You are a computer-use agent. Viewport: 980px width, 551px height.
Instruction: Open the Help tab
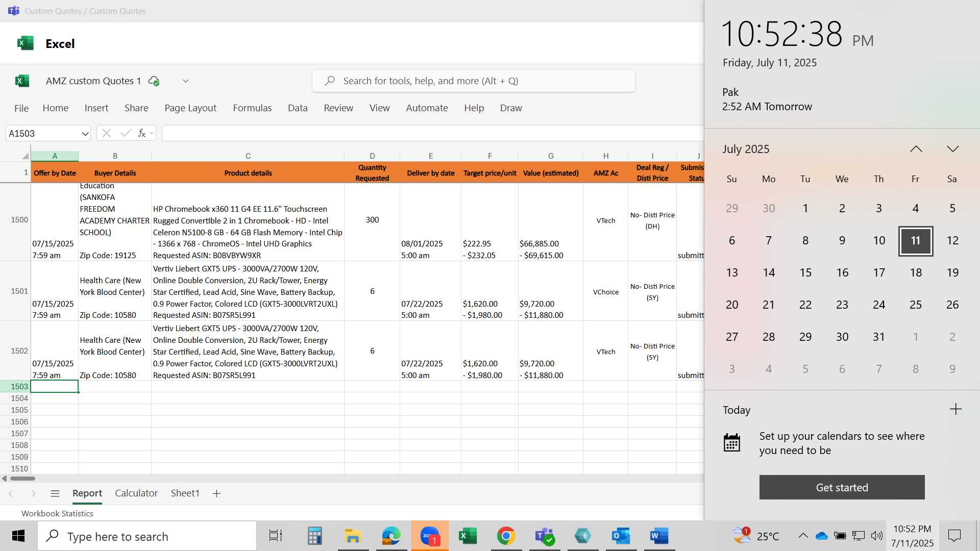pyautogui.click(x=474, y=108)
